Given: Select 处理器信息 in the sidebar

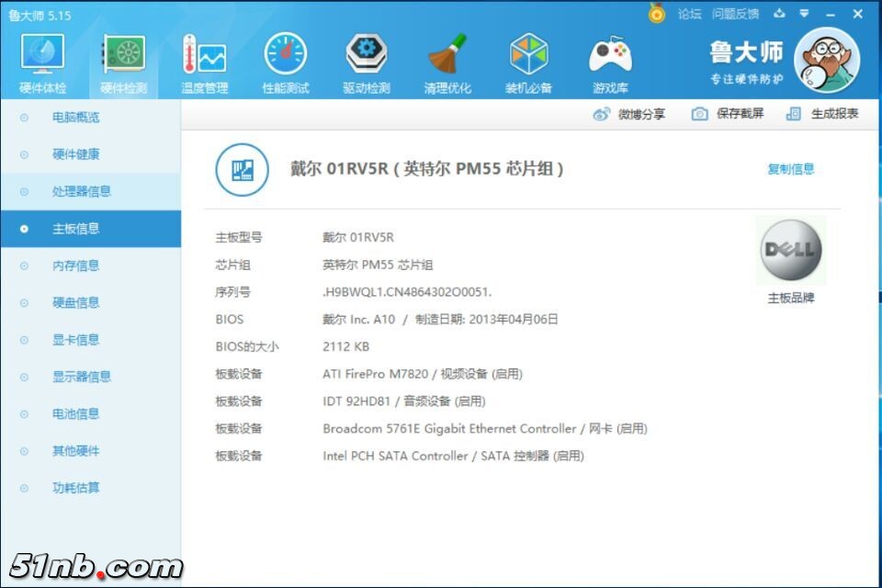Looking at the screenshot, I should click(81, 191).
